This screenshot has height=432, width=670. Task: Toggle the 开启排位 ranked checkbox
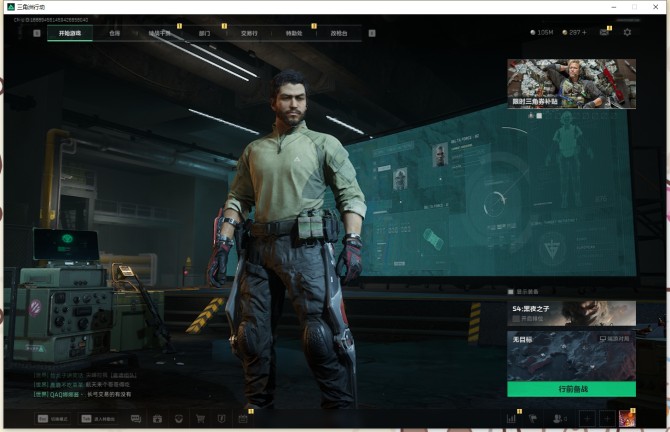(516, 319)
